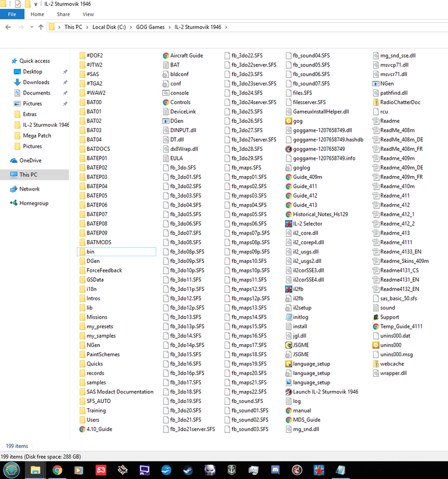The height and width of the screenshot is (479, 448).
Task: Click the Start button orb
Action: pos(11,470)
